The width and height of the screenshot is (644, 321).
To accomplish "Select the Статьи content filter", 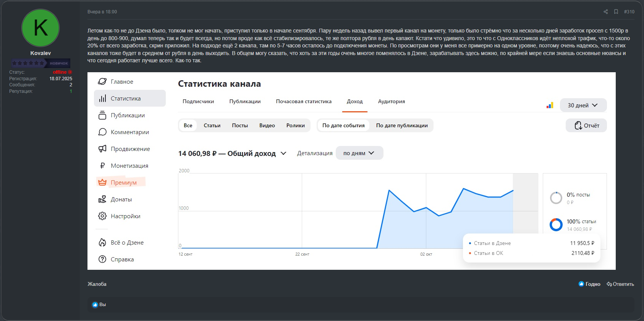I will point(212,126).
